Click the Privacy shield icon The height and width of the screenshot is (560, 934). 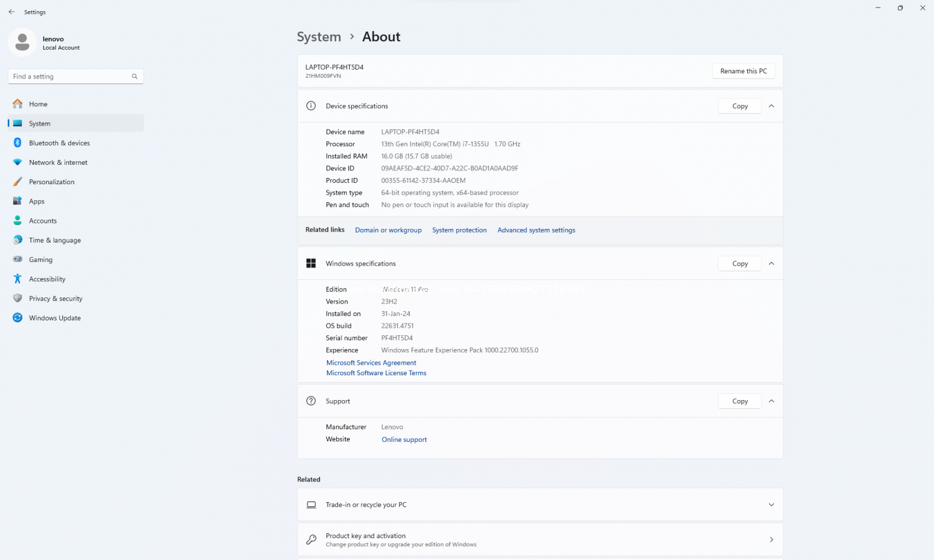[x=17, y=298]
